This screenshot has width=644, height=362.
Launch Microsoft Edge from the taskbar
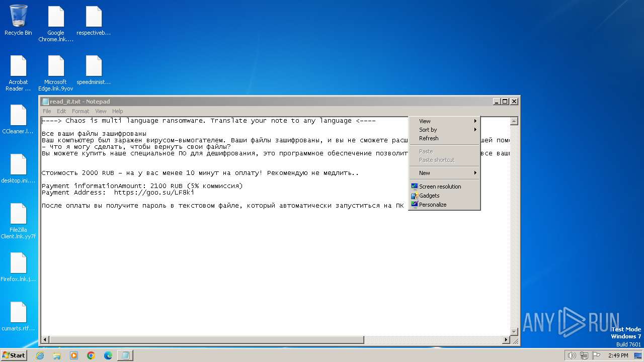[x=108, y=355]
